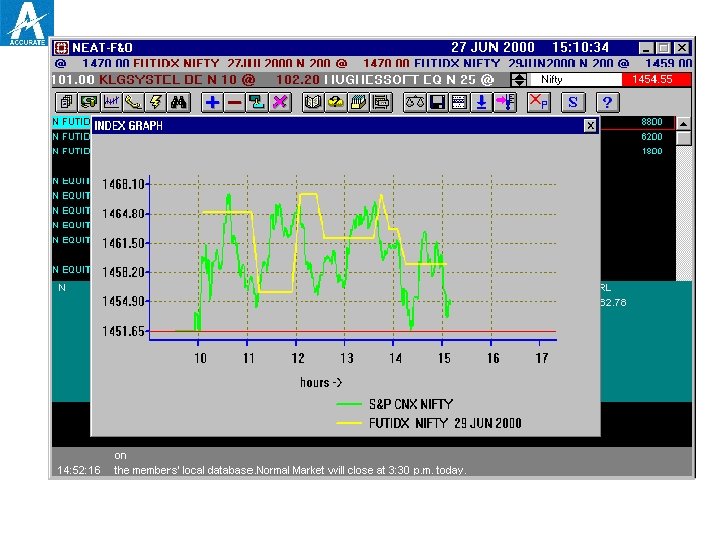Click the red 1454.55 index value
Viewport: 720px width, 540px height.
pos(656,80)
